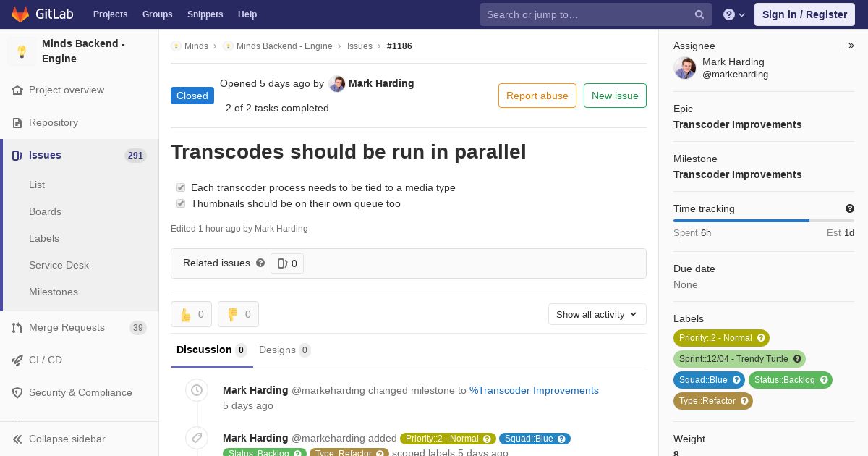Click the CI / CD rocket icon
Image resolution: width=868 pixels, height=456 pixels.
[x=17, y=360]
